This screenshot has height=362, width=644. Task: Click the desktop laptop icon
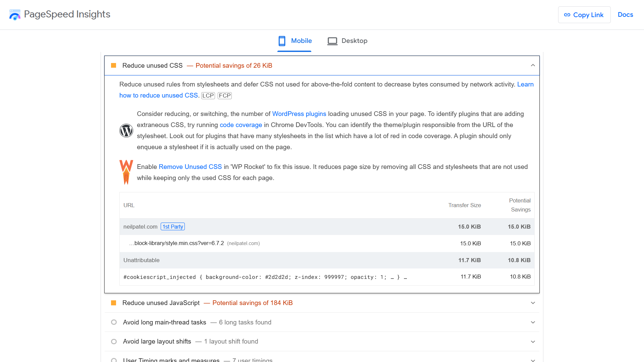332,41
